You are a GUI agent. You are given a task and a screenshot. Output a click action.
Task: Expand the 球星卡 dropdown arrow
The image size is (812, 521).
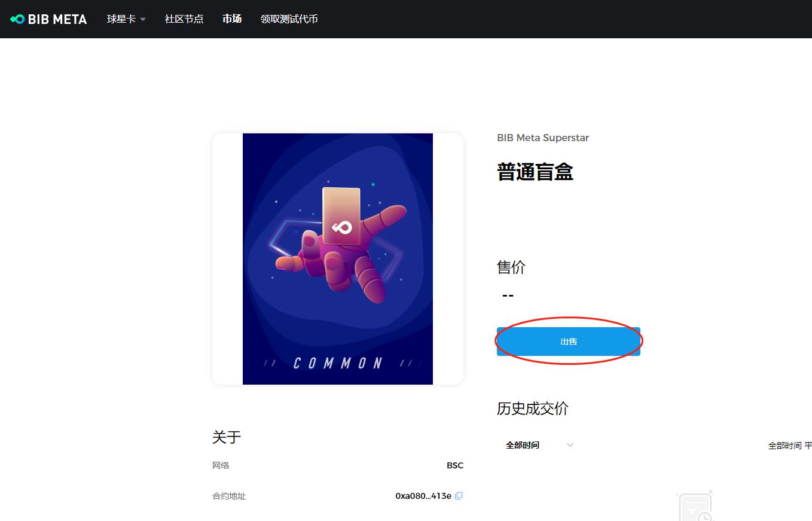click(x=143, y=19)
